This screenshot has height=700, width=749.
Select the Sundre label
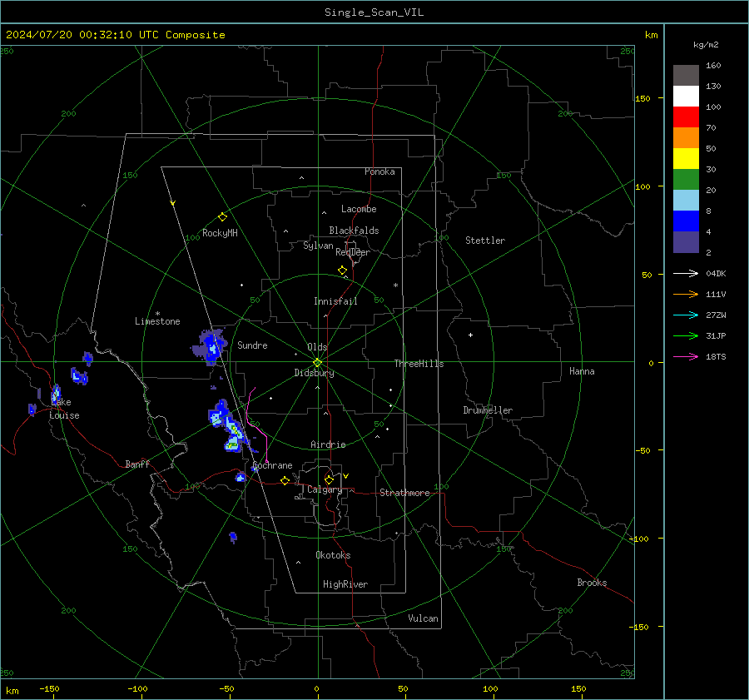[252, 345]
